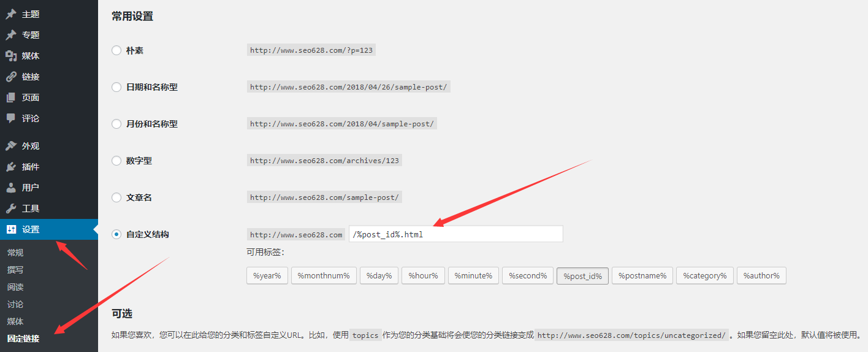The width and height of the screenshot is (868, 352).
Task: Click the 2018/04/sample-post URL example
Action: 342,124
